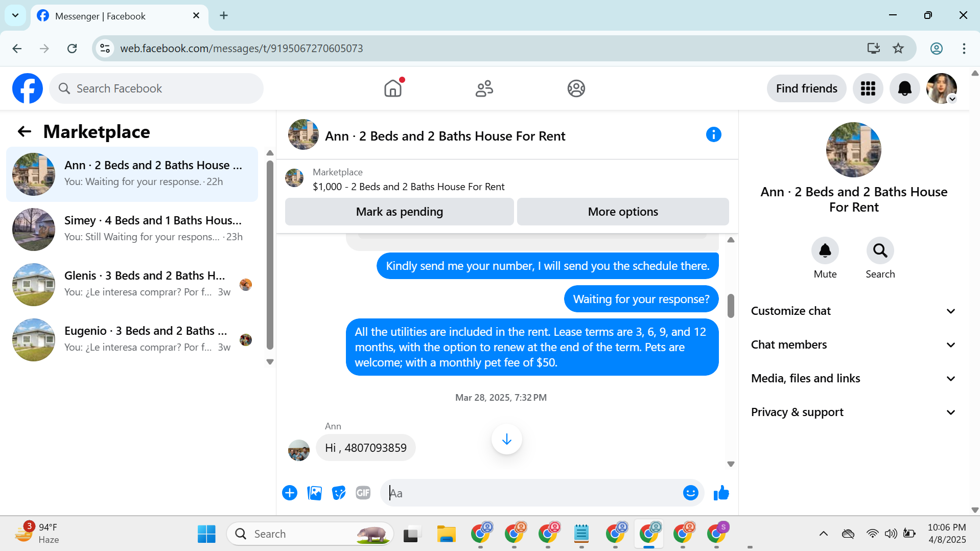The image size is (980, 551).
Task: Click the chat messages scrollbar thumb
Action: coord(731,306)
